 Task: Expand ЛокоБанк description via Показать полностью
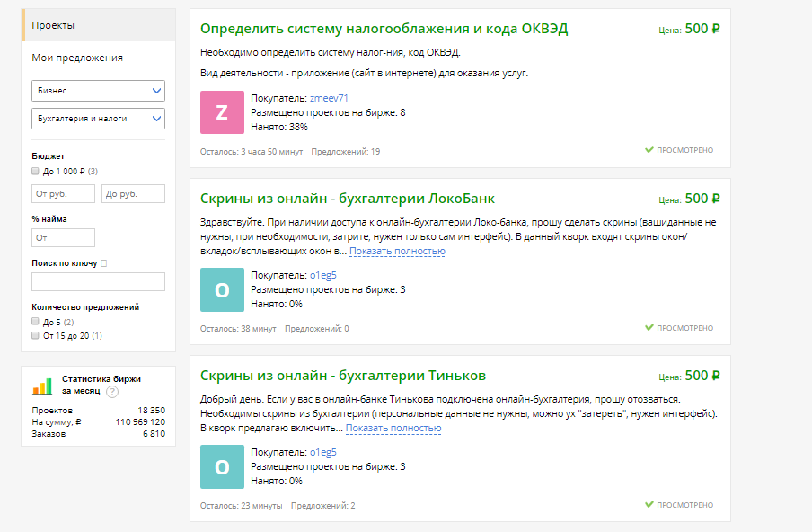[397, 252]
